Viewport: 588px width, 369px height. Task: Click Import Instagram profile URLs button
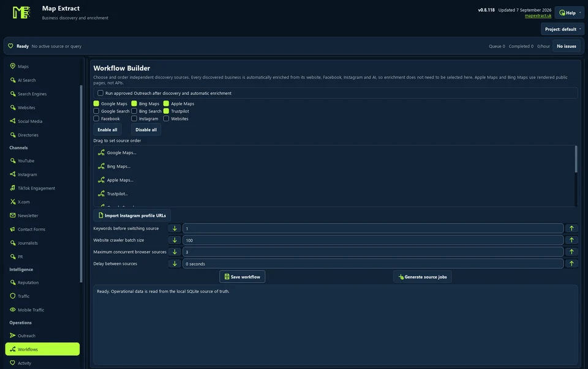(132, 215)
